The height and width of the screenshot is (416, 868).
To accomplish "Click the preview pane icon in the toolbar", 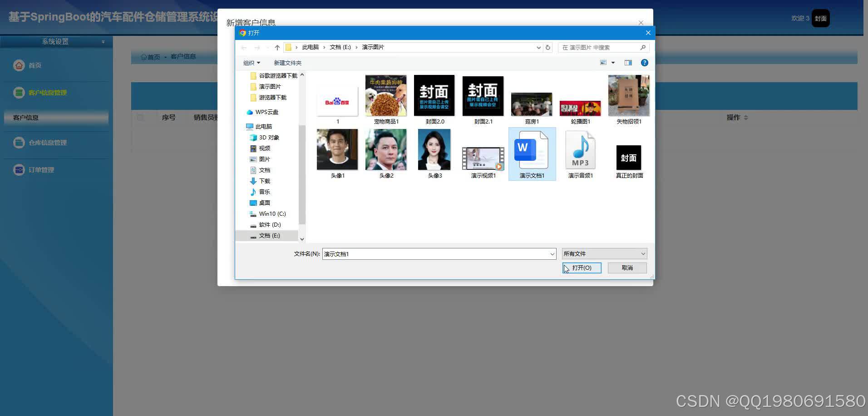I will [628, 63].
